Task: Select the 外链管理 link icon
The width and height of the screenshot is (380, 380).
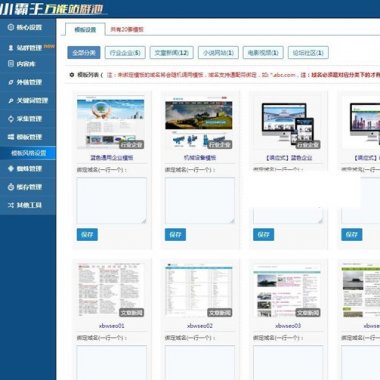Action: tap(11, 82)
